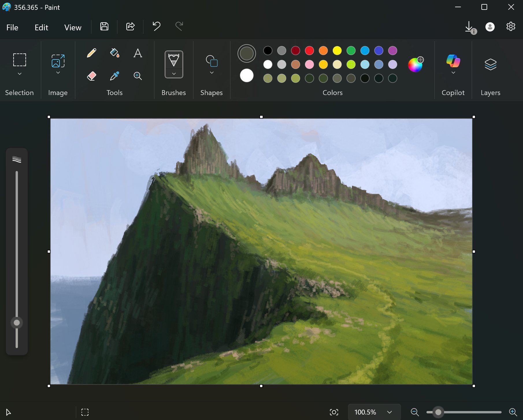Click the top-middle canvas resize handle
This screenshot has width=523, height=420.
(261, 117)
